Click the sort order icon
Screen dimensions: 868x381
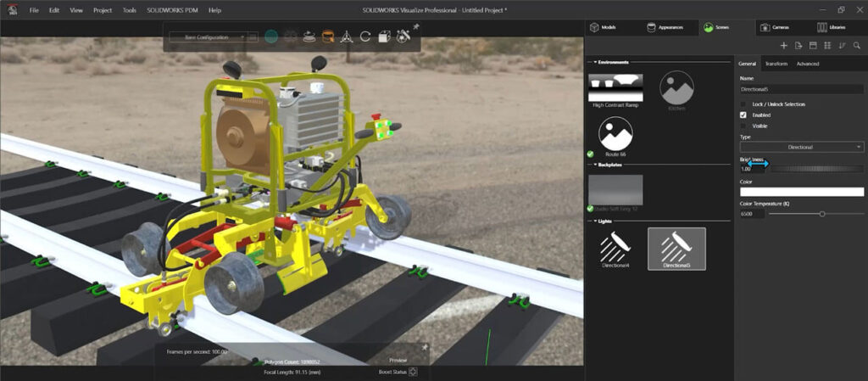[842, 46]
